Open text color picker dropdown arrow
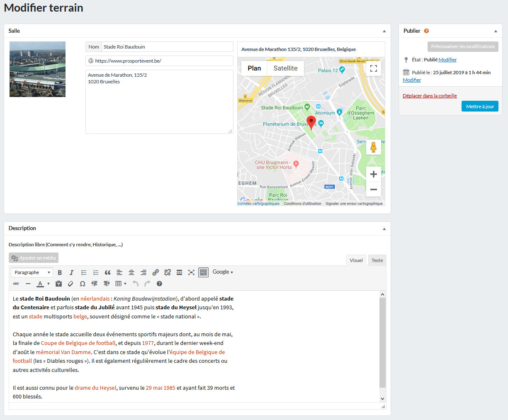This screenshot has height=420, width=508. pyautogui.click(x=49, y=284)
